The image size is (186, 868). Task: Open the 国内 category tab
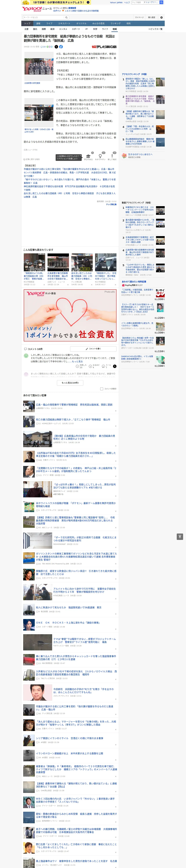pyautogui.click(x=35, y=29)
